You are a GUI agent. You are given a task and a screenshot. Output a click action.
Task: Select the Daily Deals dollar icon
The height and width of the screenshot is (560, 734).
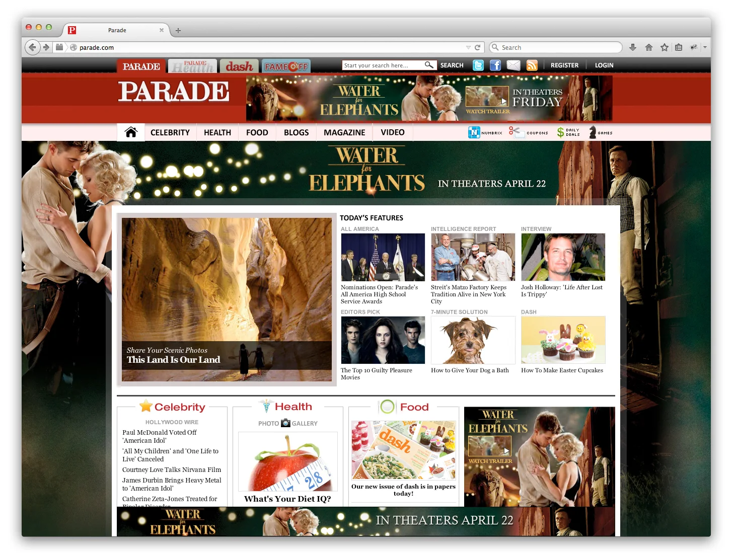point(560,132)
